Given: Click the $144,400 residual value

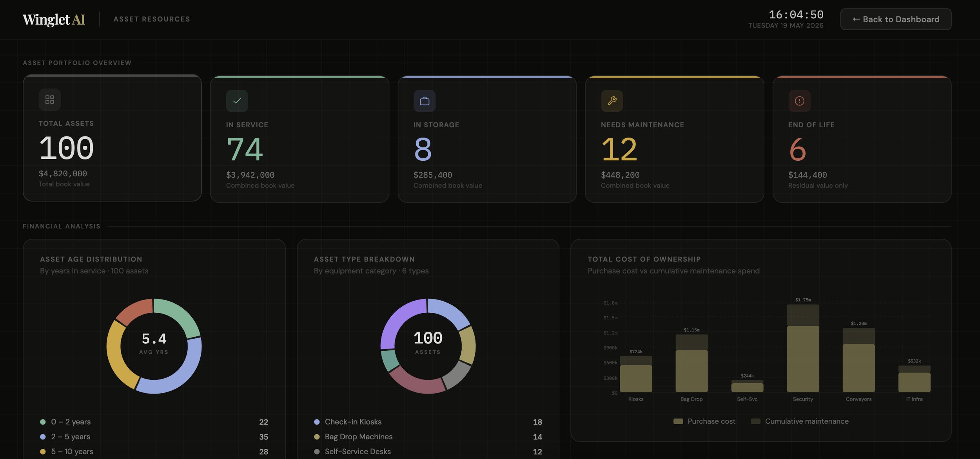Looking at the screenshot, I should [x=808, y=175].
